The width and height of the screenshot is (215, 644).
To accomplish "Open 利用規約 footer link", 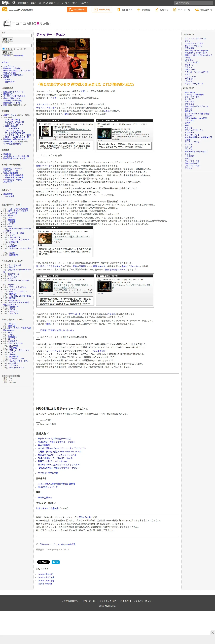I will pyautogui.click(x=124, y=601).
